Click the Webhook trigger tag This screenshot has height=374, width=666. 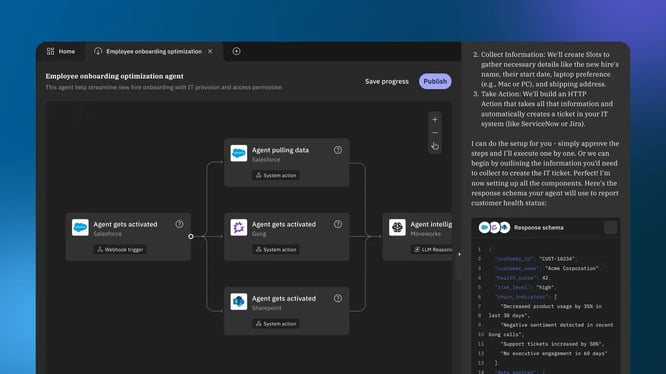tap(120, 250)
